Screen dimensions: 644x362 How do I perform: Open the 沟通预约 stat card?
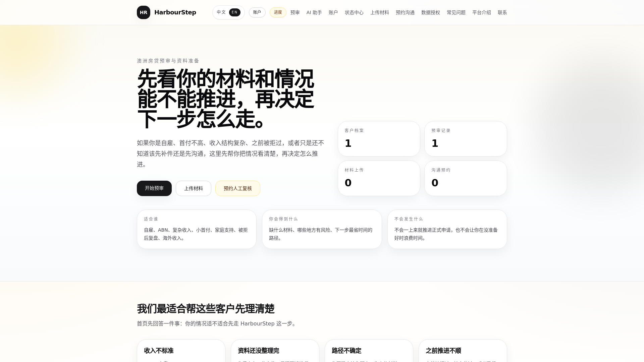[466, 178]
